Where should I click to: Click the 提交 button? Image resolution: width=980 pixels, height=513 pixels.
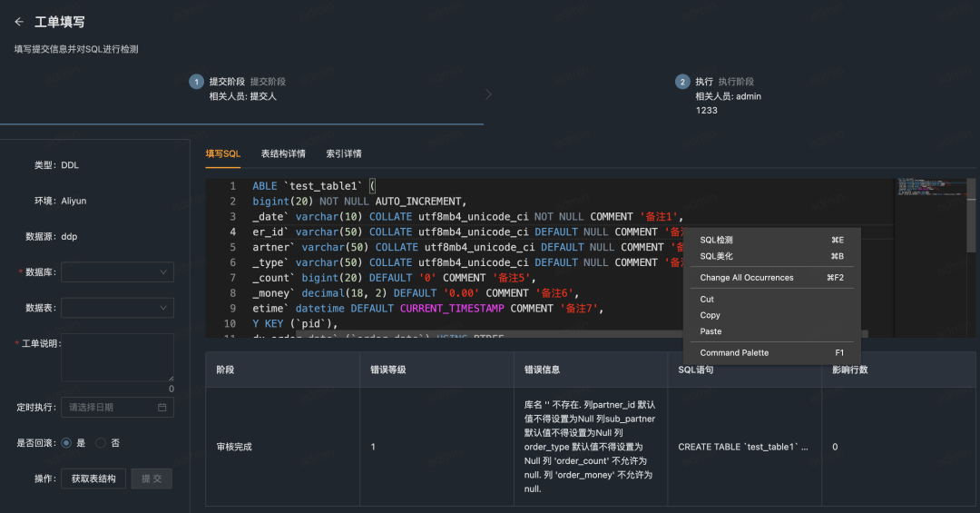coord(152,478)
